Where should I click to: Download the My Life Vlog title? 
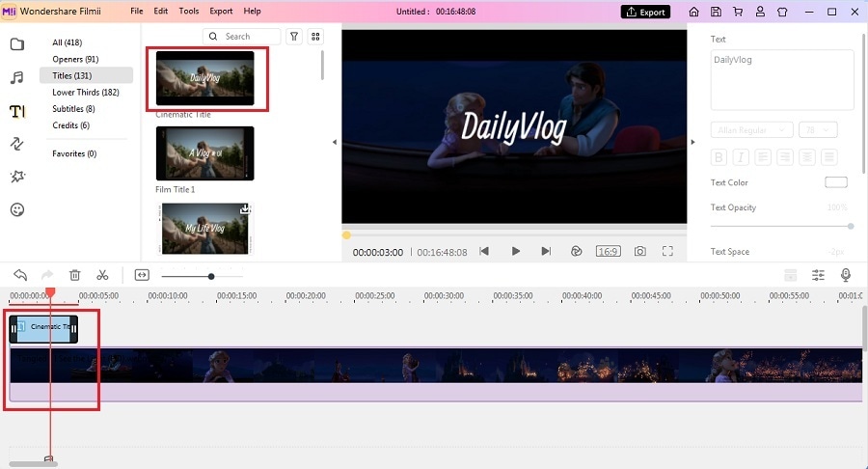click(245, 209)
